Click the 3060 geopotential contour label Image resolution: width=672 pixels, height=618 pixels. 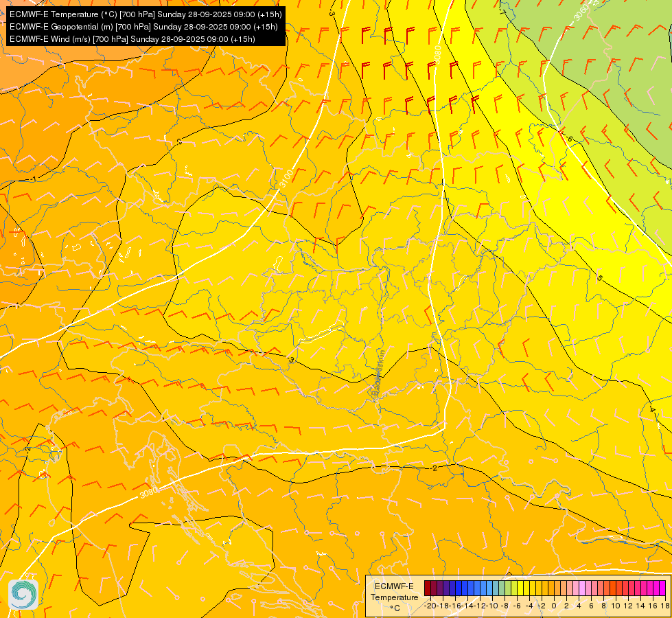581,12
